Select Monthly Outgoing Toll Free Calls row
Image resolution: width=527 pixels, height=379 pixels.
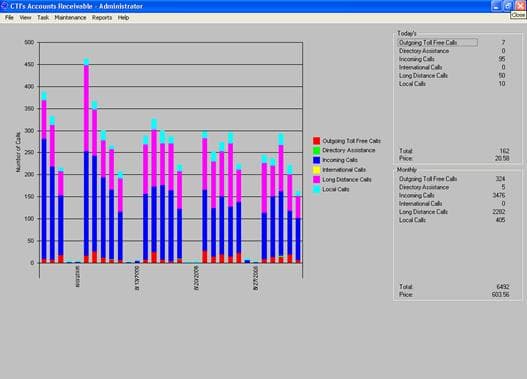point(452,179)
